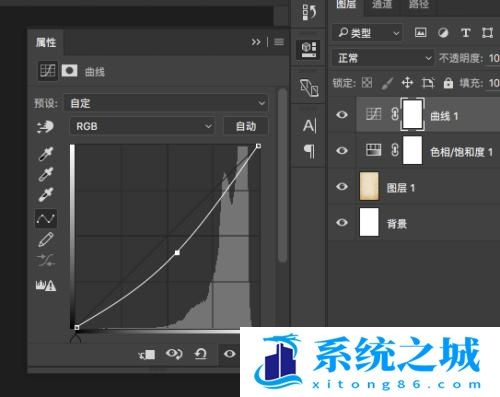Lock layer position icon
The image size is (500, 397).
(407, 82)
